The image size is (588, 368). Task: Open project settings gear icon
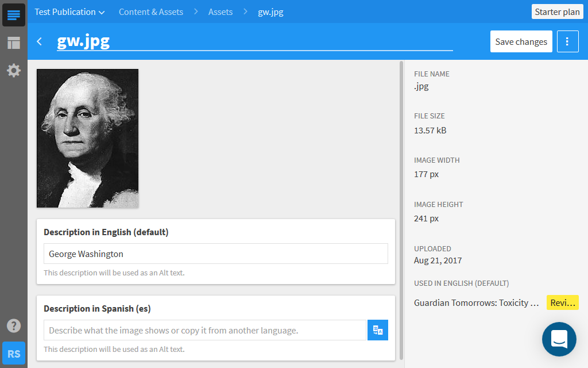point(14,70)
